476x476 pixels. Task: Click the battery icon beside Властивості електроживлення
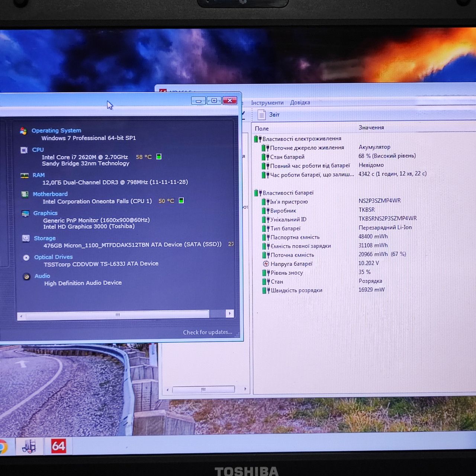pyautogui.click(x=258, y=139)
